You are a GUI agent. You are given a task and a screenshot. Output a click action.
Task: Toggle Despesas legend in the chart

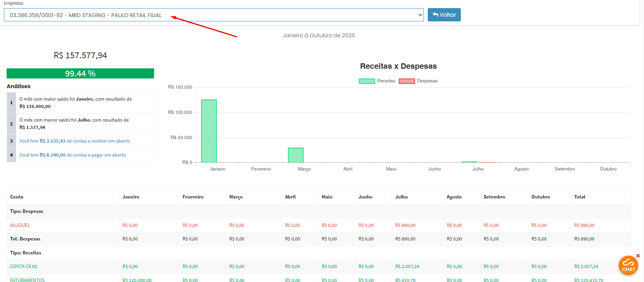pos(418,81)
